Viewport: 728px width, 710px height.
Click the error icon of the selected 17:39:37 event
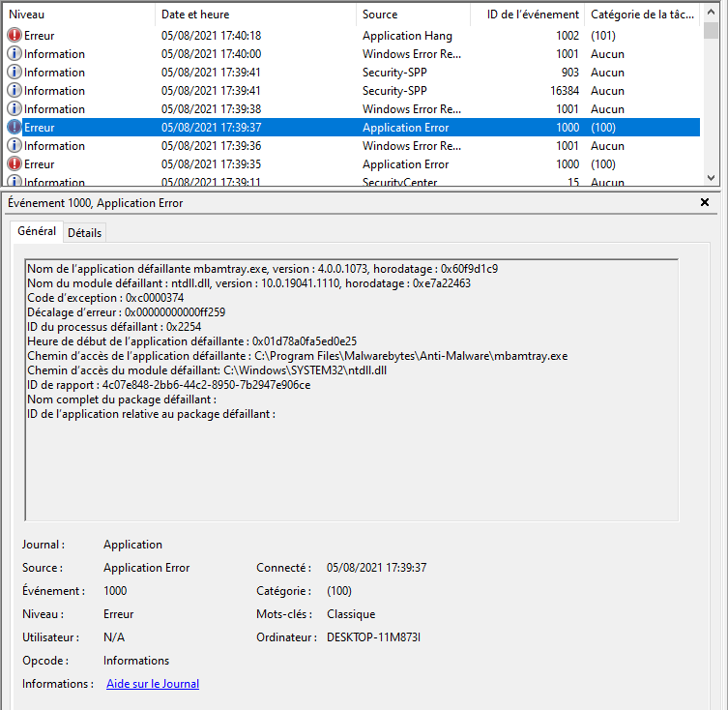[15, 128]
